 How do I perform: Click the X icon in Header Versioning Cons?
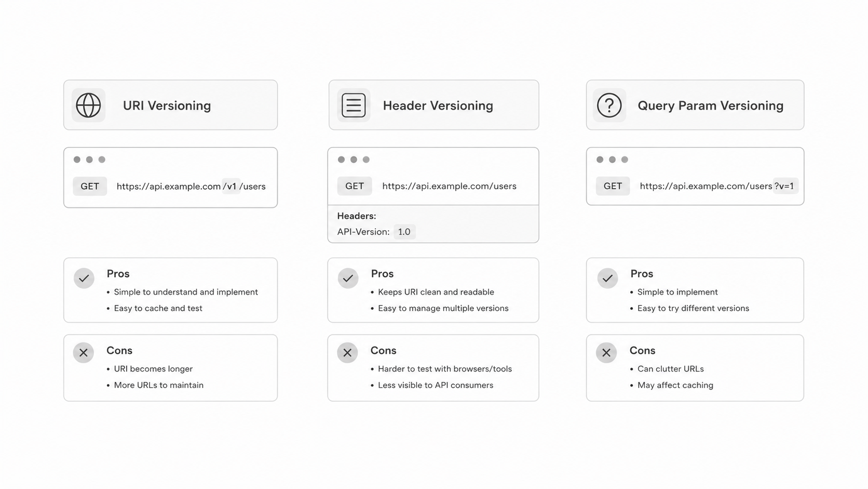click(x=347, y=353)
